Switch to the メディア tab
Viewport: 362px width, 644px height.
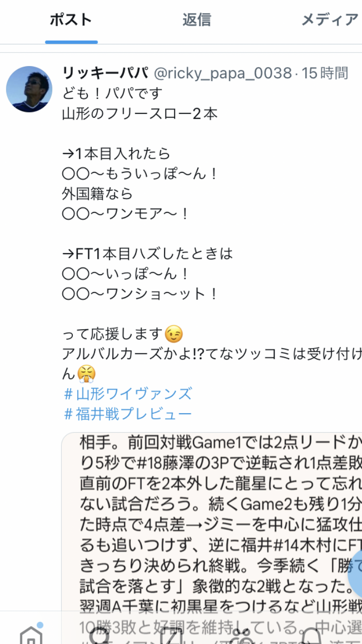(x=330, y=20)
